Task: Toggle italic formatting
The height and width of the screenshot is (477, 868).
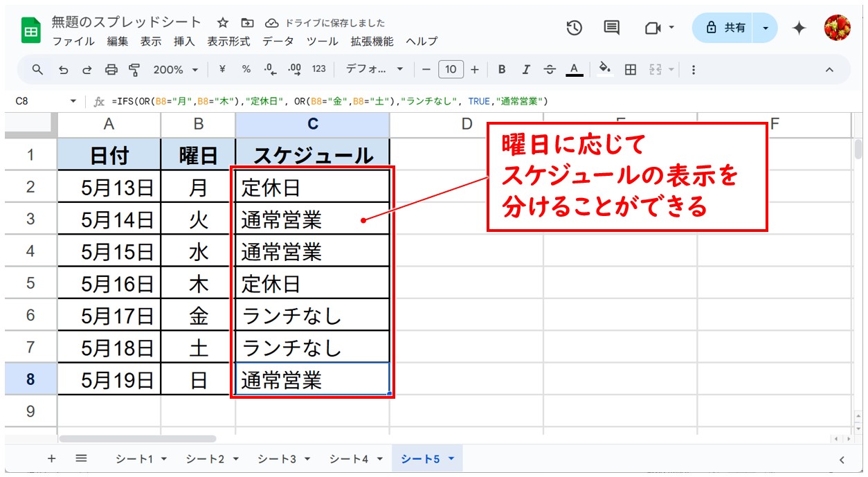Action: [x=525, y=69]
